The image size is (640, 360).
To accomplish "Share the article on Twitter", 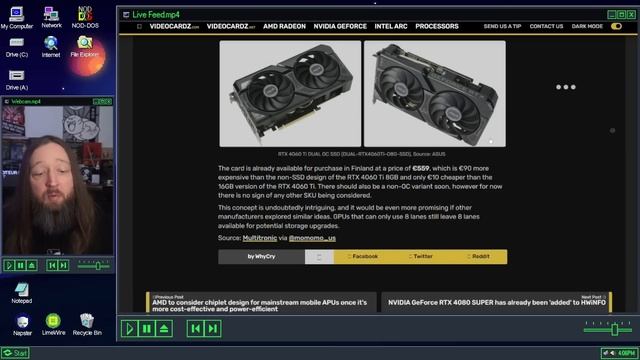I will pos(420,257).
